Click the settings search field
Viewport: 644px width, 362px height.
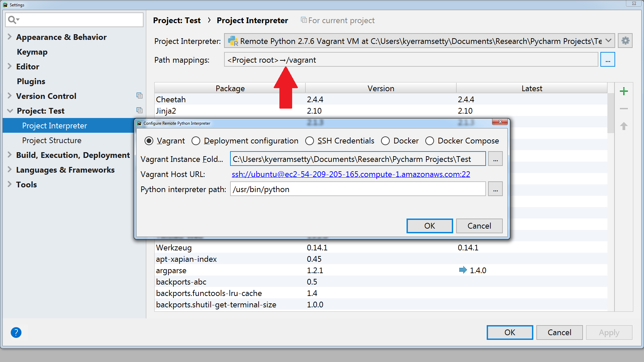tap(74, 20)
